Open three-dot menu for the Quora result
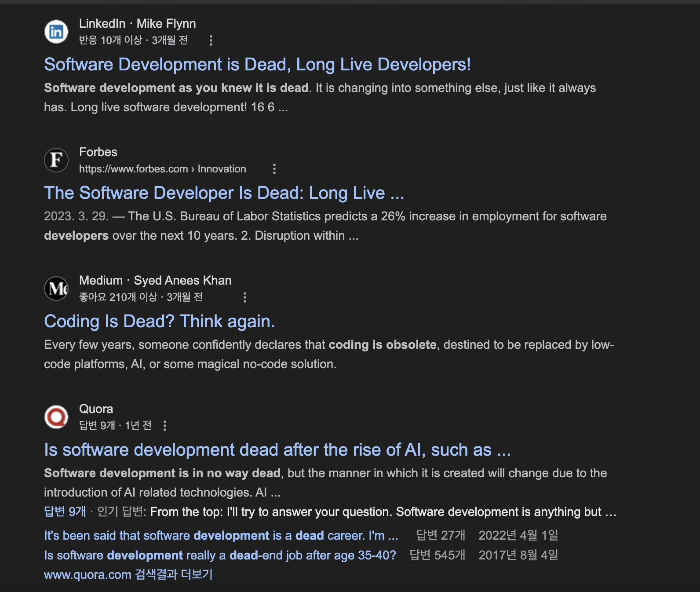This screenshot has height=592, width=700. tap(165, 426)
